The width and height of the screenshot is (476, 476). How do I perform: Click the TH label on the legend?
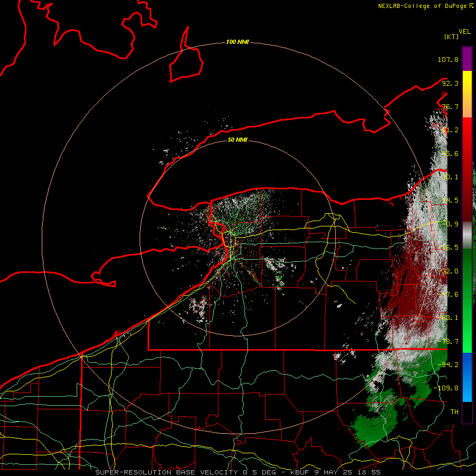(454, 411)
